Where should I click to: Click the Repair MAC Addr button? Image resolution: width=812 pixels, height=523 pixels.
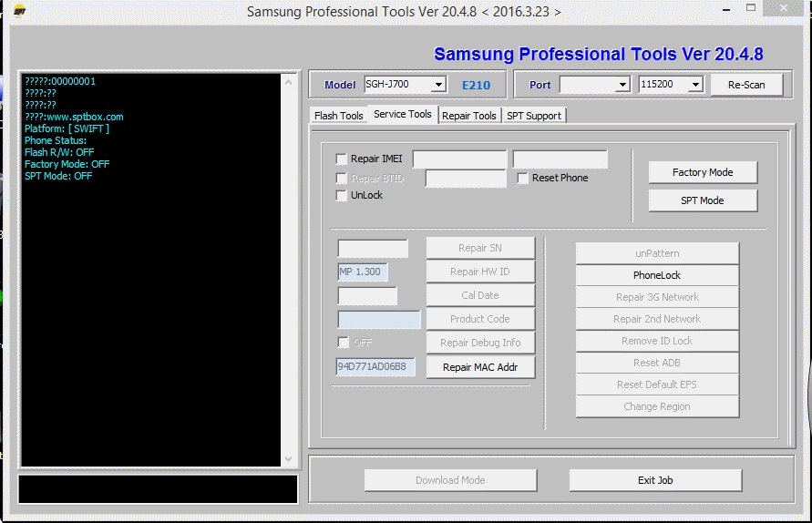(480, 367)
